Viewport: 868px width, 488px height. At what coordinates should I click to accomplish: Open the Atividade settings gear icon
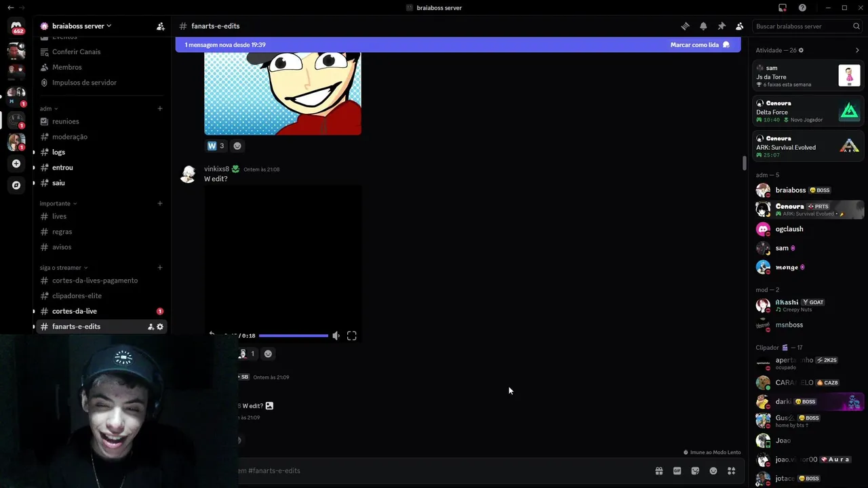(x=801, y=50)
